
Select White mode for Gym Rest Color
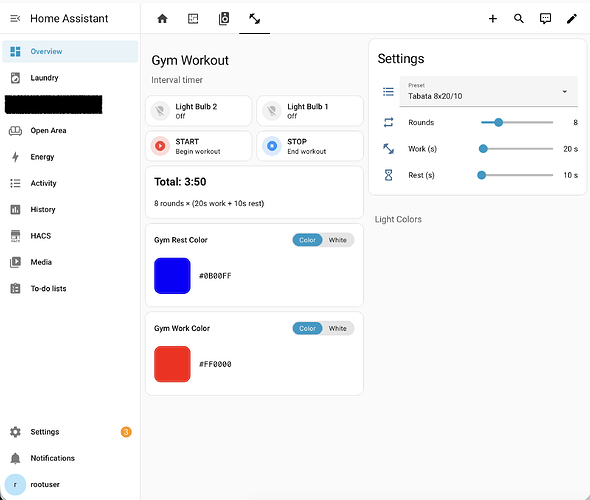[338, 240]
